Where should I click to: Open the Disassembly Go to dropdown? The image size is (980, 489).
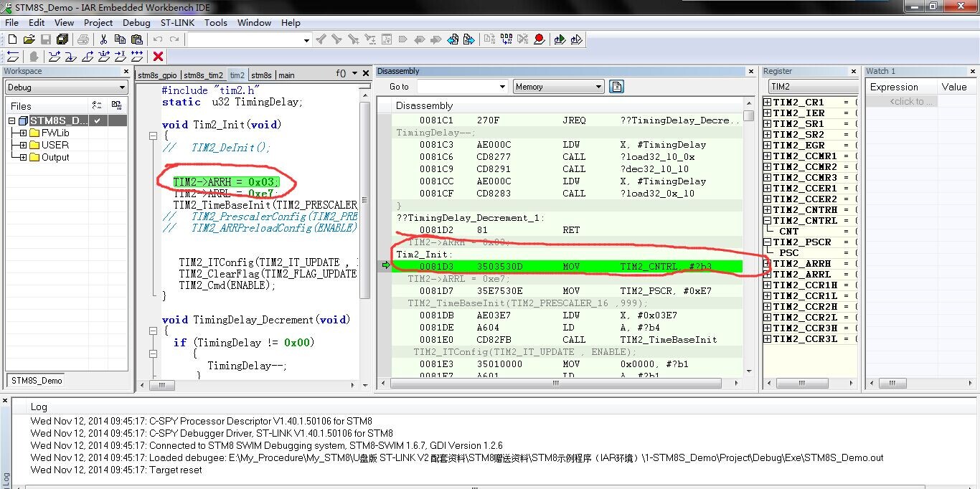[x=502, y=87]
